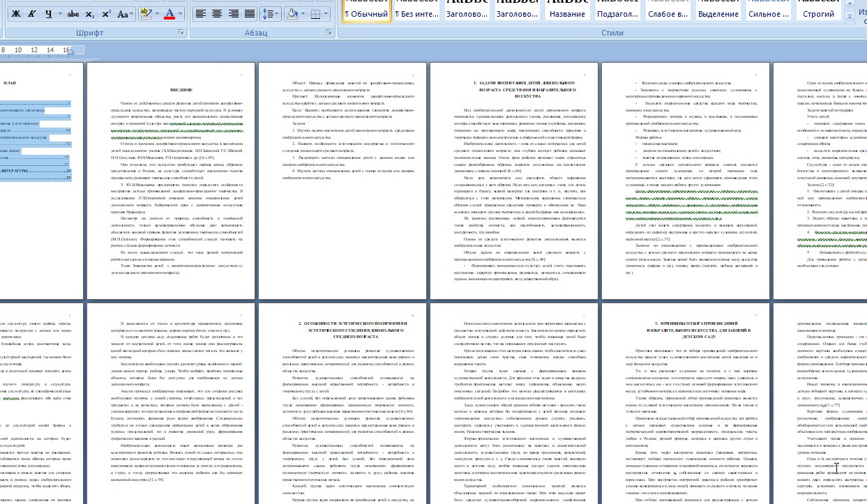Click the underline (Ч) button
The width and height of the screenshot is (867, 504).
pyautogui.click(x=48, y=14)
